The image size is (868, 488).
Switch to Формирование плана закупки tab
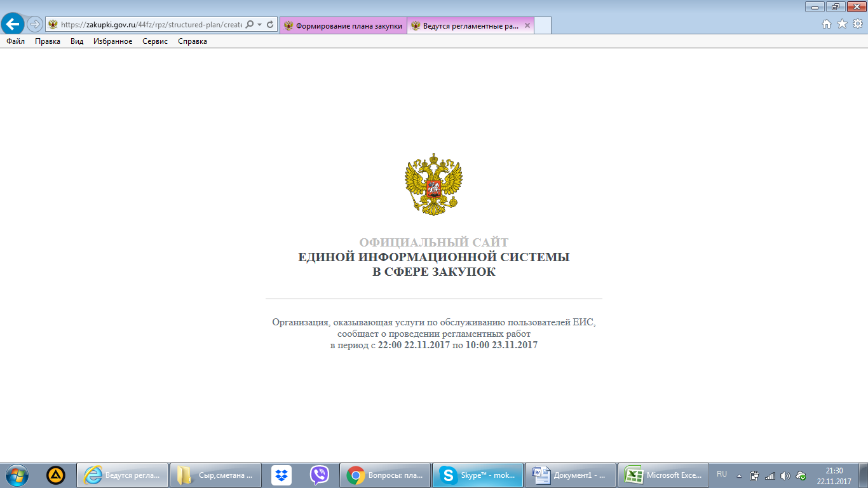coord(343,25)
